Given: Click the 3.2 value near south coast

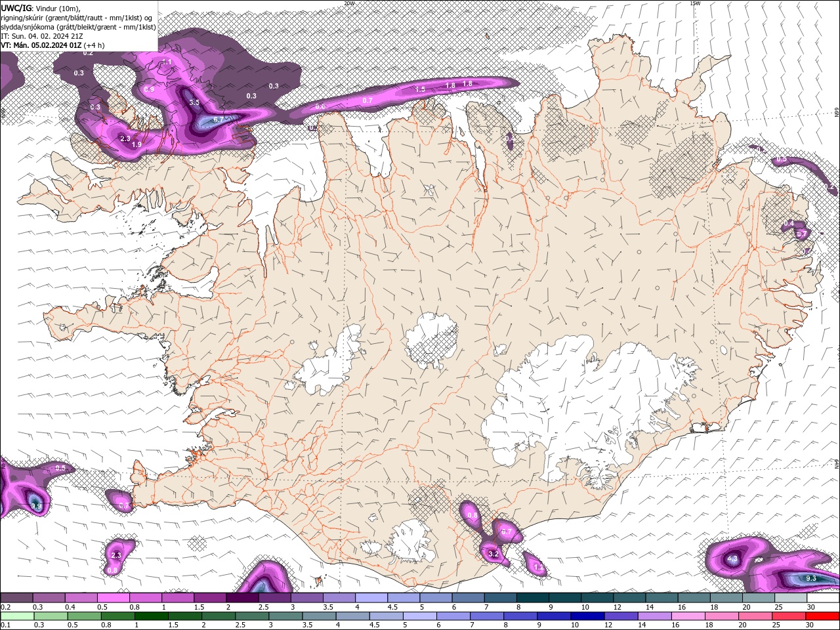Looking at the screenshot, I should click(493, 554).
